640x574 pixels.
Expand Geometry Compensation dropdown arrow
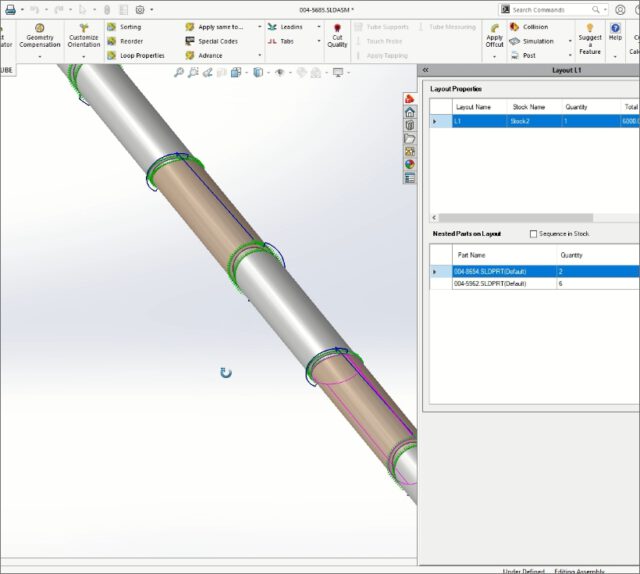40,57
